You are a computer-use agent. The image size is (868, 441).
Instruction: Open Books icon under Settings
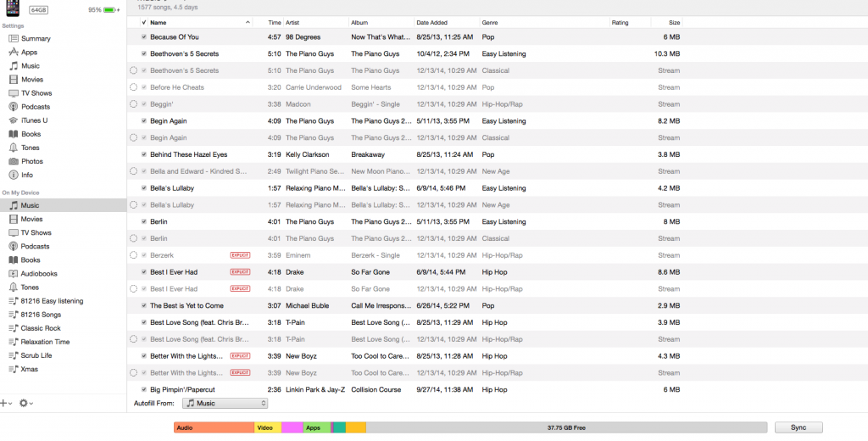pyautogui.click(x=14, y=134)
